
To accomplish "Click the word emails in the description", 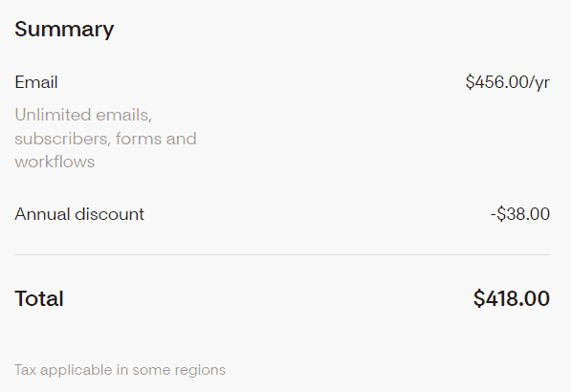I will pyautogui.click(x=123, y=116).
